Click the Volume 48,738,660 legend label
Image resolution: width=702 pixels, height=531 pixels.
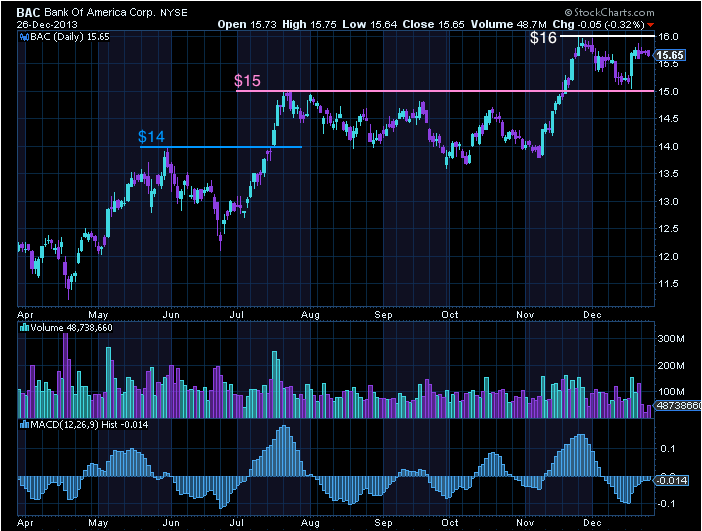[x=71, y=328]
